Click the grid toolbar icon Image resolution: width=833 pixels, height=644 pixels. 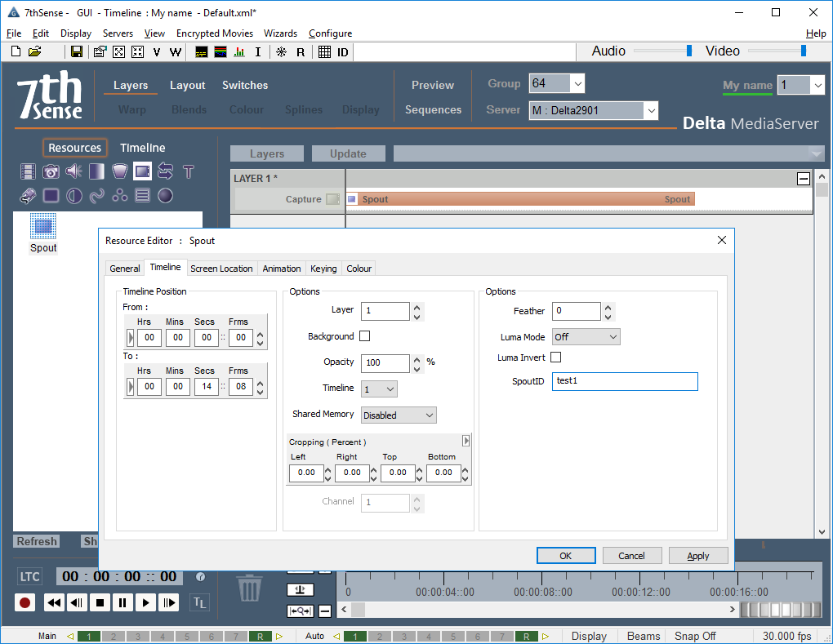tap(324, 52)
